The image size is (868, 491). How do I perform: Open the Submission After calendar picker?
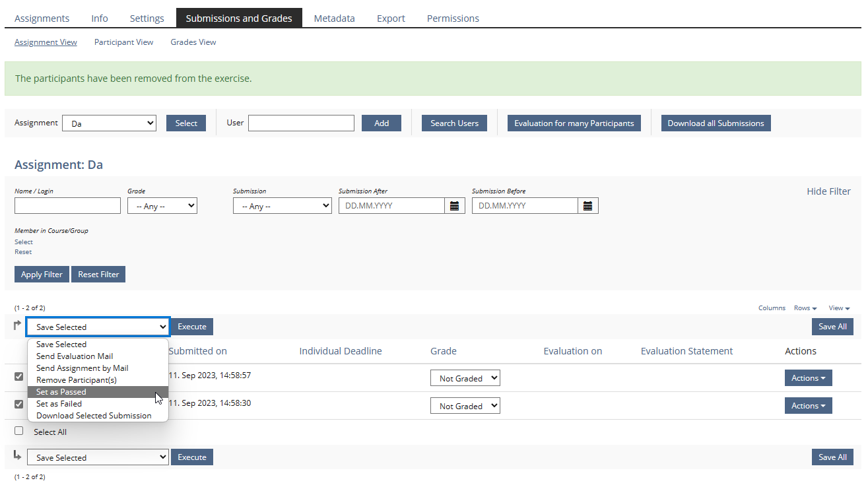point(454,206)
